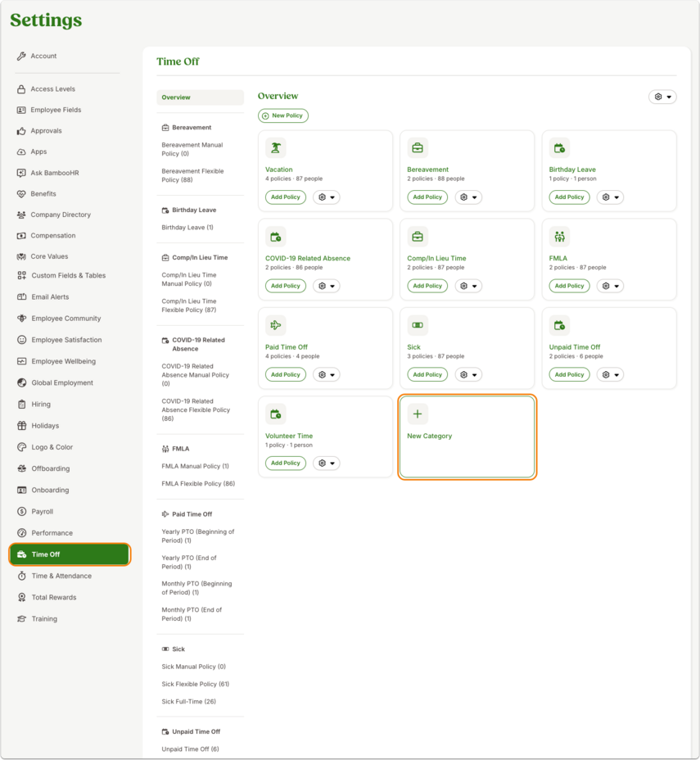This screenshot has width=700, height=760.
Task: Open Performance settings
Action: point(52,533)
